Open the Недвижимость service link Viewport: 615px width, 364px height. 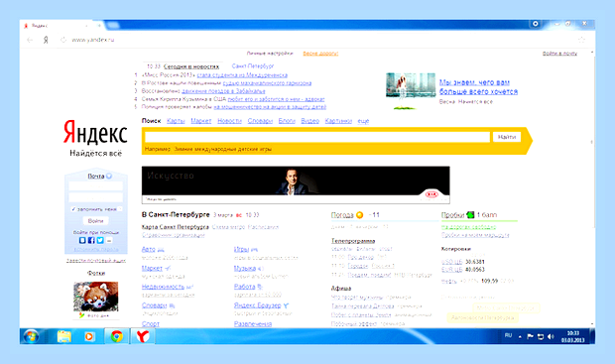[163, 287]
